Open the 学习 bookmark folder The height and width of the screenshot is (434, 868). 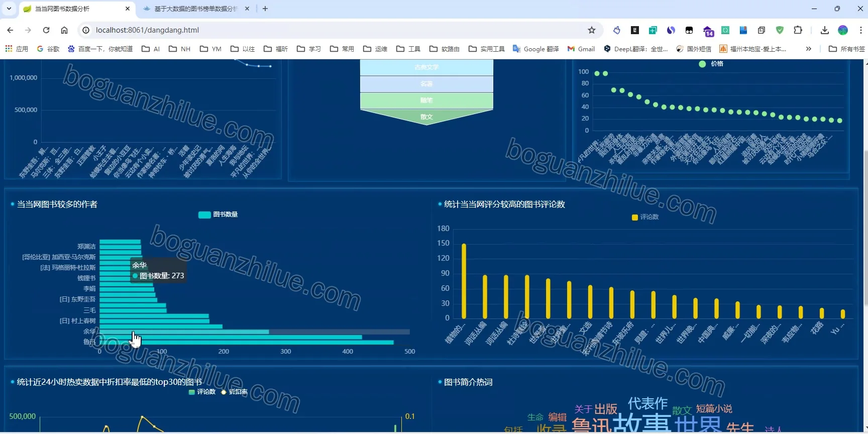(309, 49)
